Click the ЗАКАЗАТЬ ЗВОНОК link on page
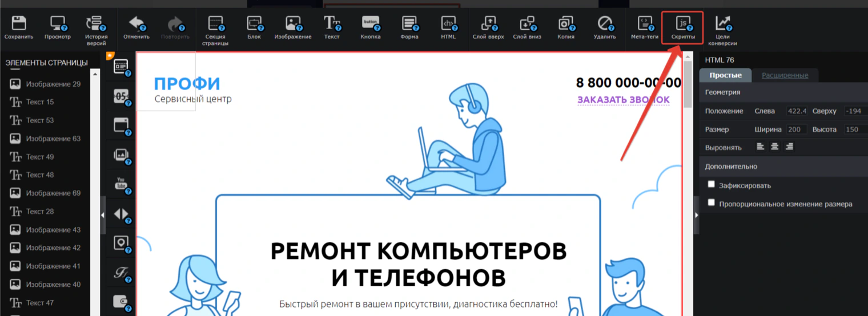The height and width of the screenshot is (316, 868). [x=623, y=100]
